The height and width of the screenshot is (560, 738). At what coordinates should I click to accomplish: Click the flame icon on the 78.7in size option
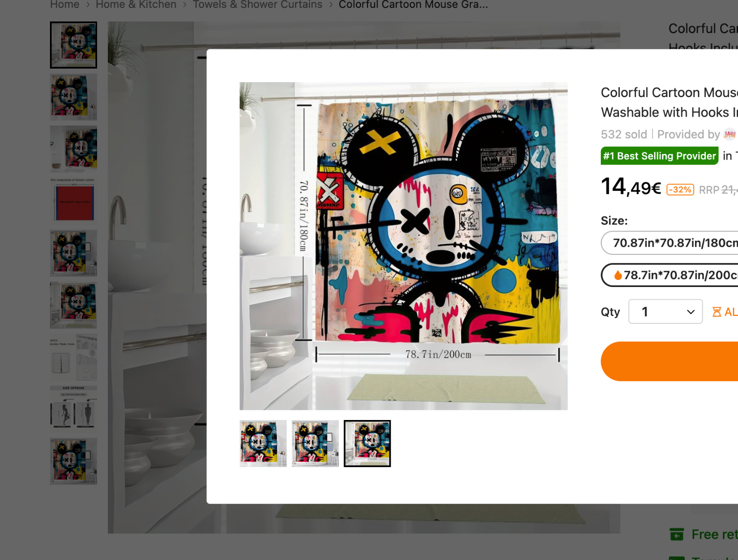[x=618, y=275]
